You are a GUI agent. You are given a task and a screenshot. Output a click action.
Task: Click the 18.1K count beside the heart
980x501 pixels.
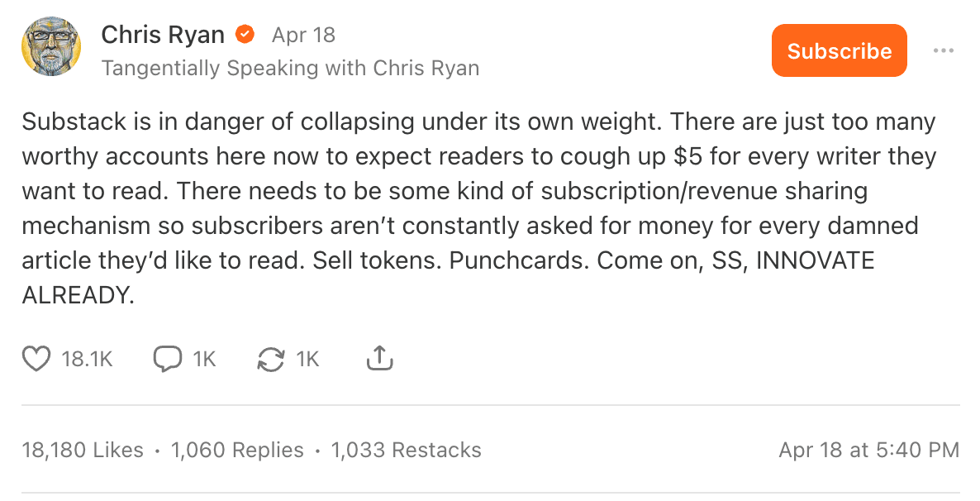[87, 359]
